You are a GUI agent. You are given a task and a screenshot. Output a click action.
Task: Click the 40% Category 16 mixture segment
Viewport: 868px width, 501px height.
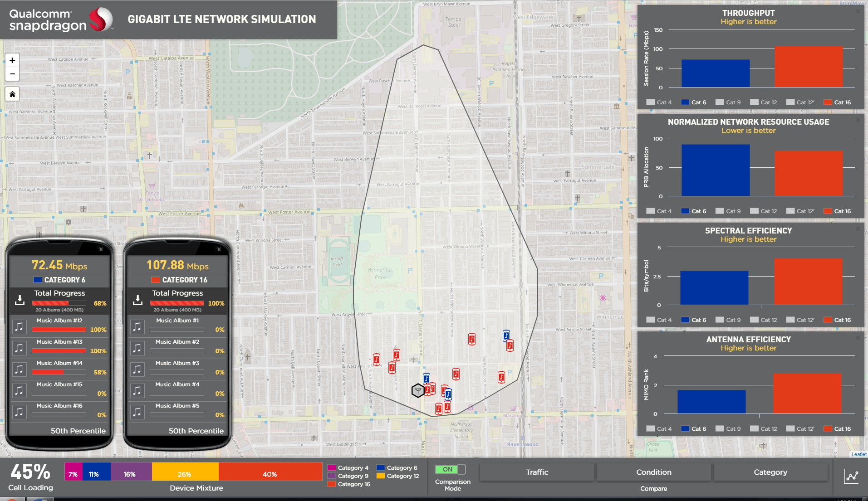point(270,474)
